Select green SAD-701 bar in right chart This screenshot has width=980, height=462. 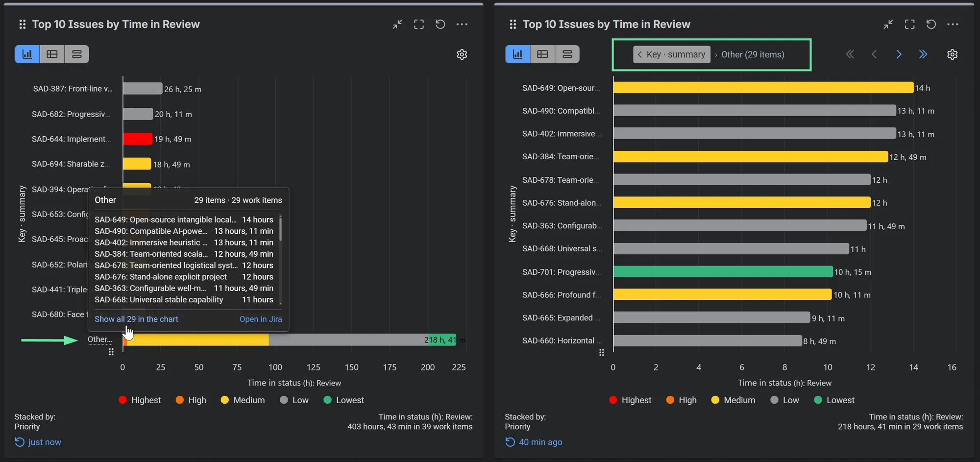(x=723, y=271)
